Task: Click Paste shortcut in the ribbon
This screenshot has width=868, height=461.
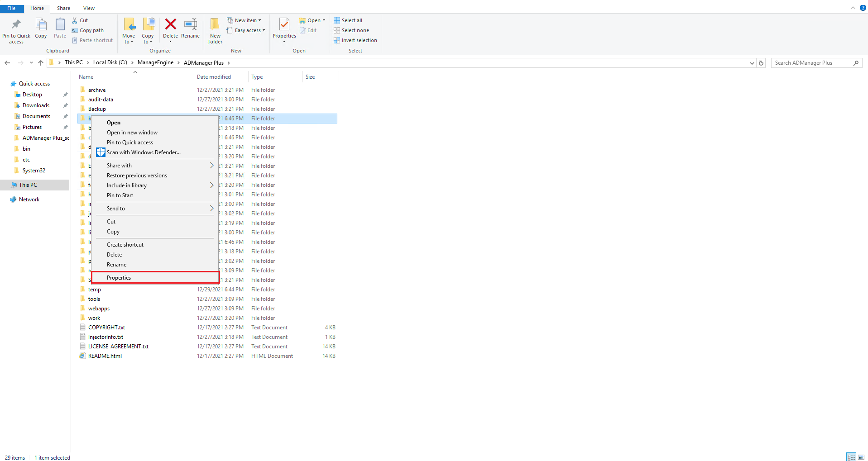Action: 92,40
